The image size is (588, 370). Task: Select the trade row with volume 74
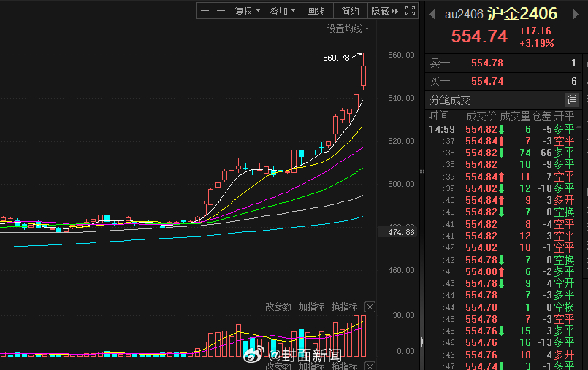(503, 153)
